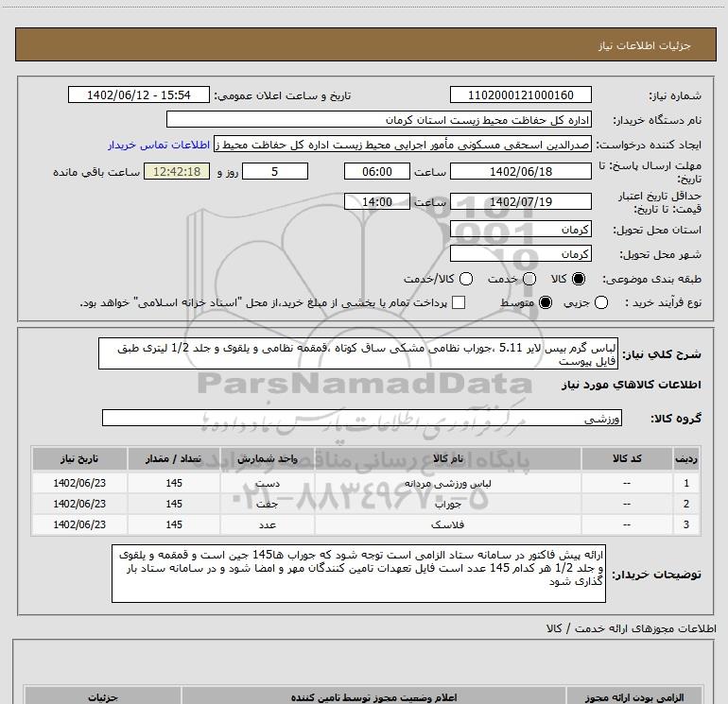Screen dimensions: 728x704
Task: Click the remaining days field showing 5
Action: [x=275, y=171]
